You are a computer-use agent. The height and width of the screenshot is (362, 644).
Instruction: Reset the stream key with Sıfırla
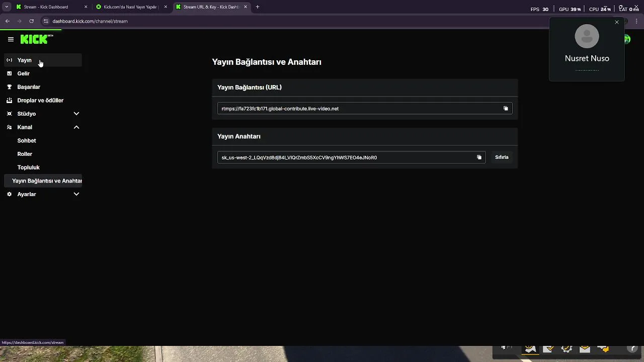pyautogui.click(x=502, y=157)
